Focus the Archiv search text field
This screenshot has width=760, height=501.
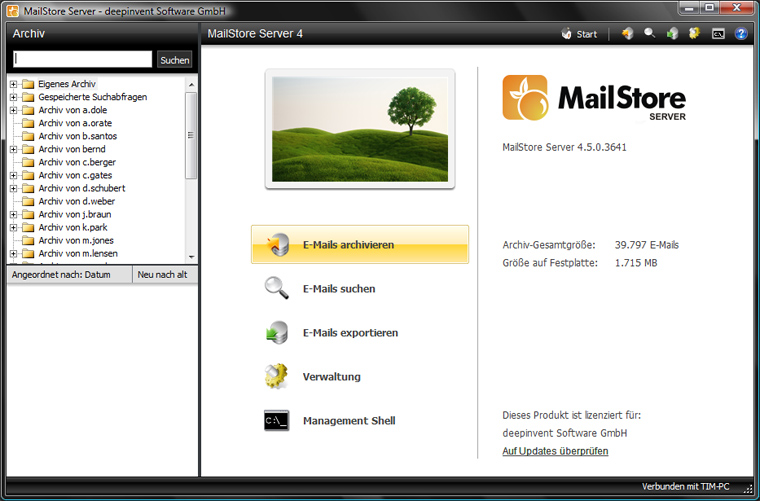pos(82,59)
